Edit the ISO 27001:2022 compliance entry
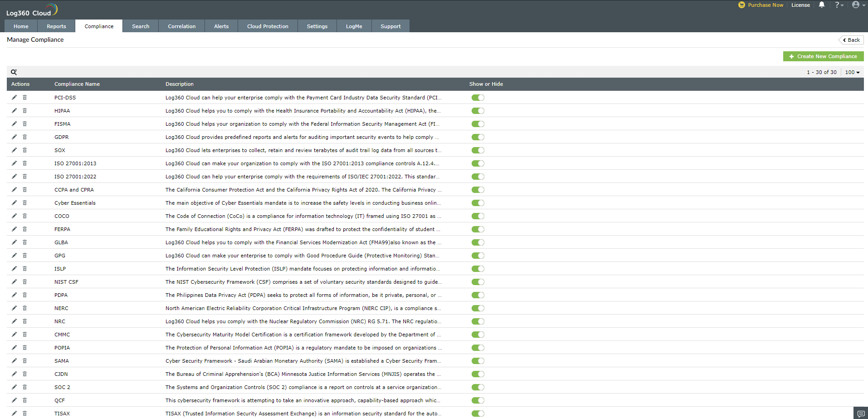The height and width of the screenshot is (419, 868). click(x=14, y=177)
